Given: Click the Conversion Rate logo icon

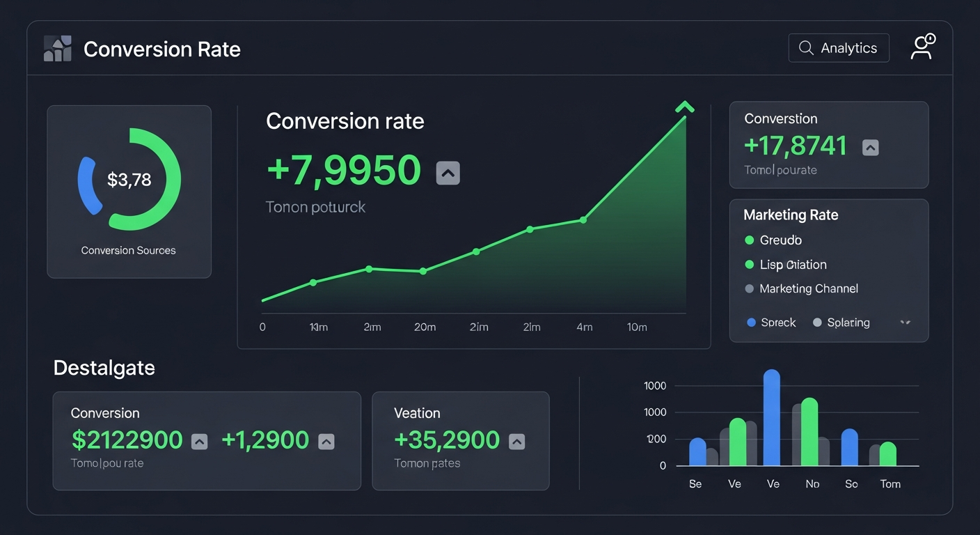Looking at the screenshot, I should [58, 47].
